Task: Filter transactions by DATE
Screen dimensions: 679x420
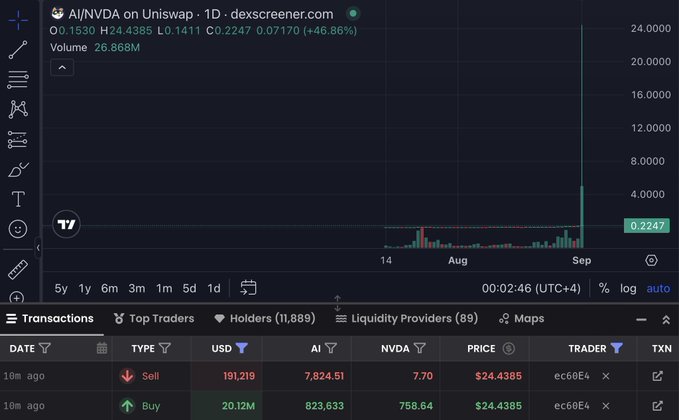Action: (x=45, y=348)
